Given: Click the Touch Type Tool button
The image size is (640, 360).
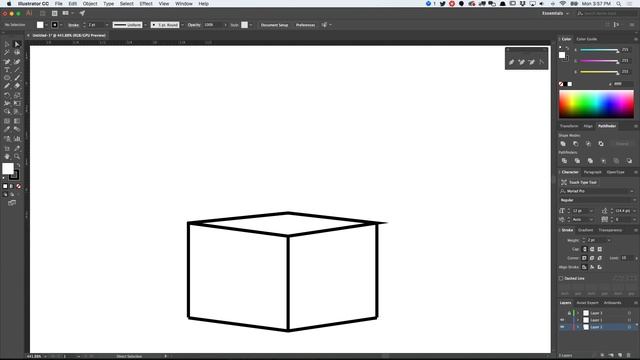Looking at the screenshot, I should coord(579,182).
